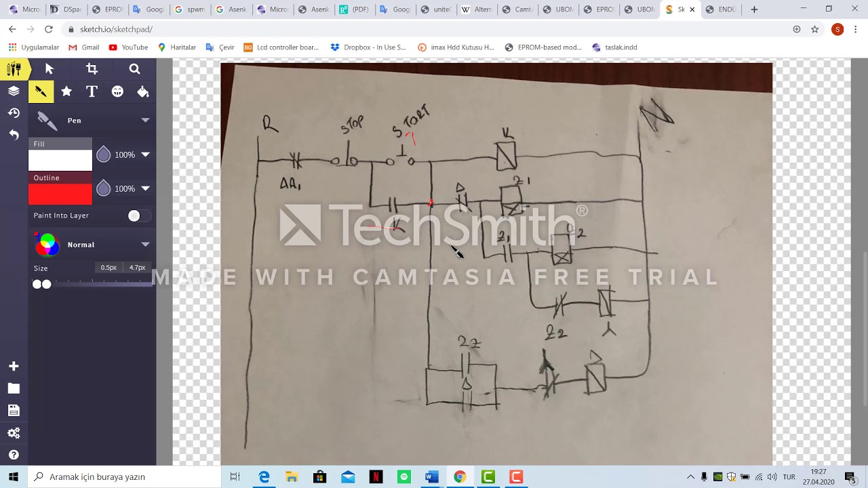
Task: Open the Haritalar bookmark
Action: click(x=177, y=47)
